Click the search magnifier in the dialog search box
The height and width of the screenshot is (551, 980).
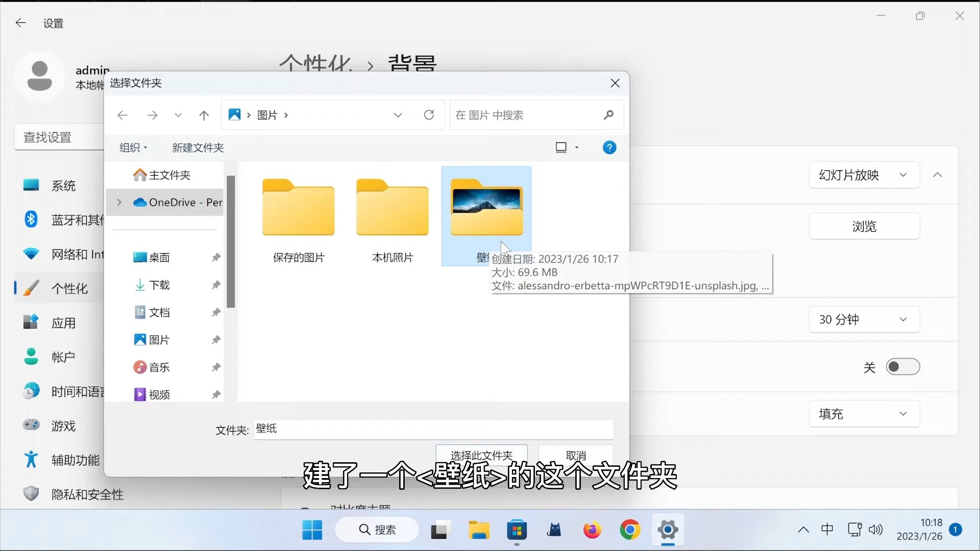pyautogui.click(x=608, y=115)
